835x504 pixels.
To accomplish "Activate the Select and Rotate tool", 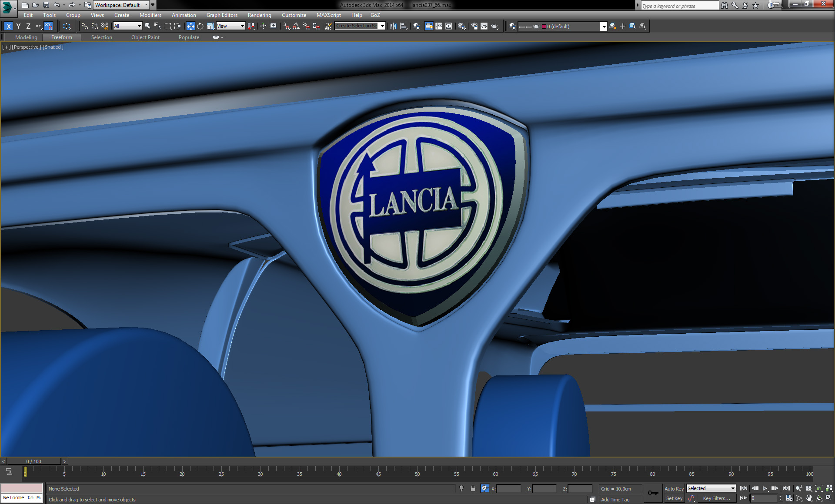I will coord(200,26).
